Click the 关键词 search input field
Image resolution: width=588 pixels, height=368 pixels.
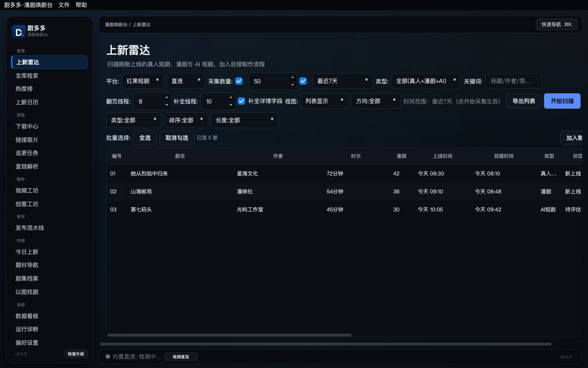[x=514, y=81]
